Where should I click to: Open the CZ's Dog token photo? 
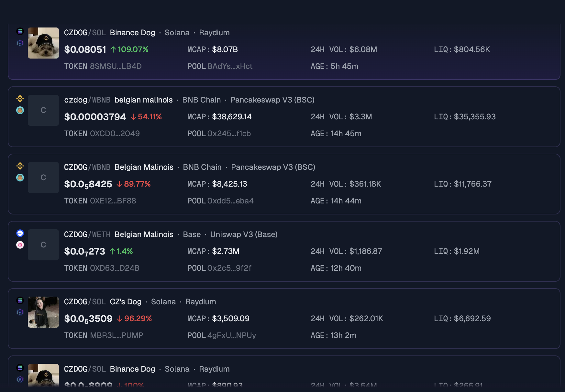pos(43,312)
